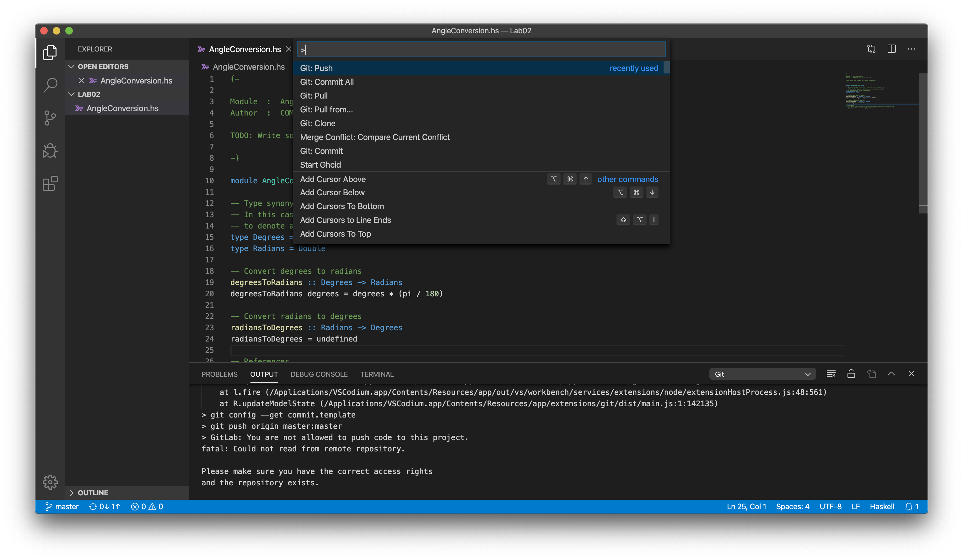Switch to the Terminal tab
Viewport: 963px width, 560px height.
377,374
